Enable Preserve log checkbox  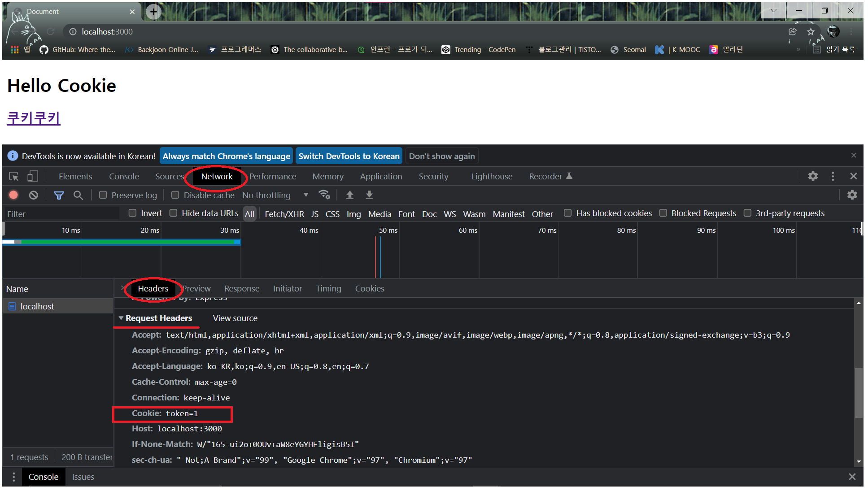[x=103, y=195]
